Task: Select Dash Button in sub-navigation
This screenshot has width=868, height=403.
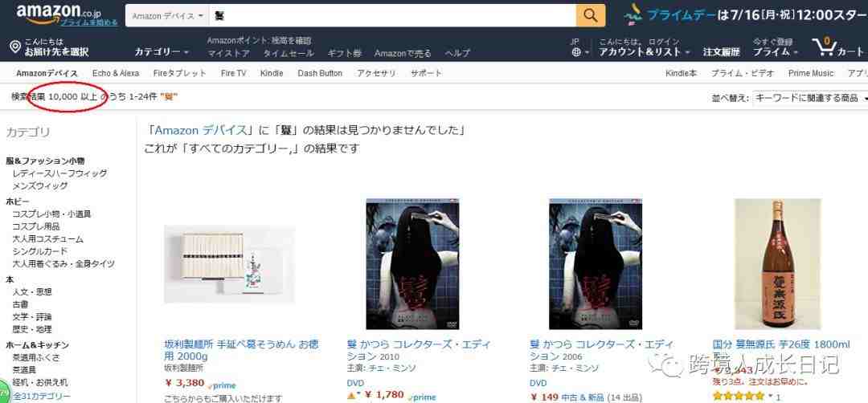Action: click(x=320, y=73)
